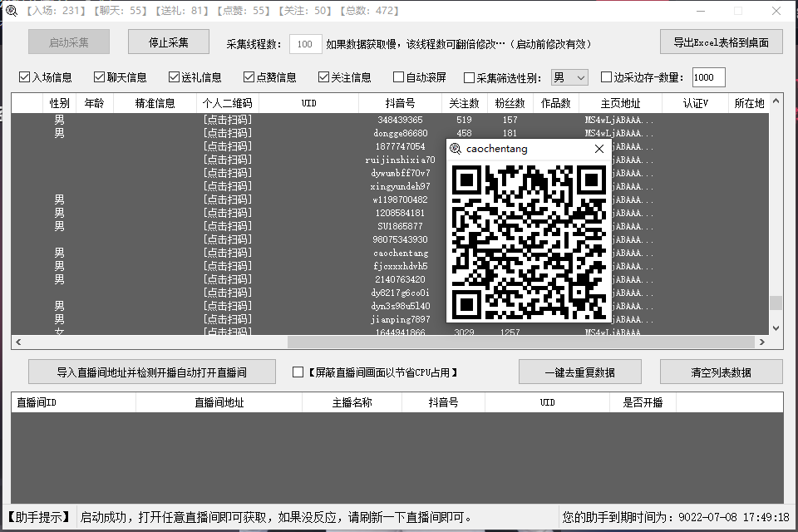Click the 作品数 column header
This screenshot has height=532, width=798.
point(556,103)
